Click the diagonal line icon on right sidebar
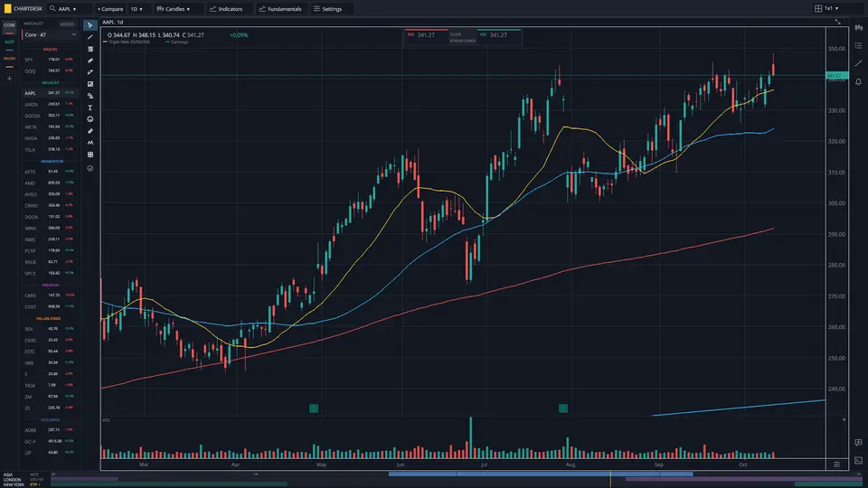Image resolution: width=868 pixels, height=488 pixels. click(858, 63)
